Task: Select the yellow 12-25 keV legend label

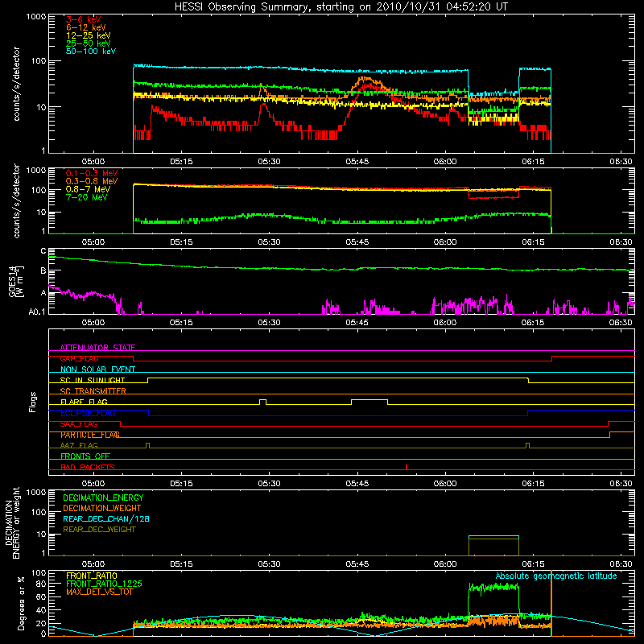Action: coord(89,35)
